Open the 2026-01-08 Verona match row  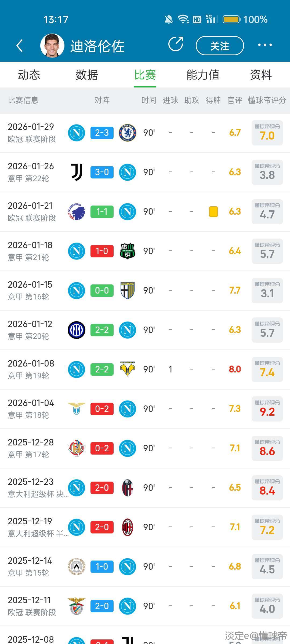[145, 369]
